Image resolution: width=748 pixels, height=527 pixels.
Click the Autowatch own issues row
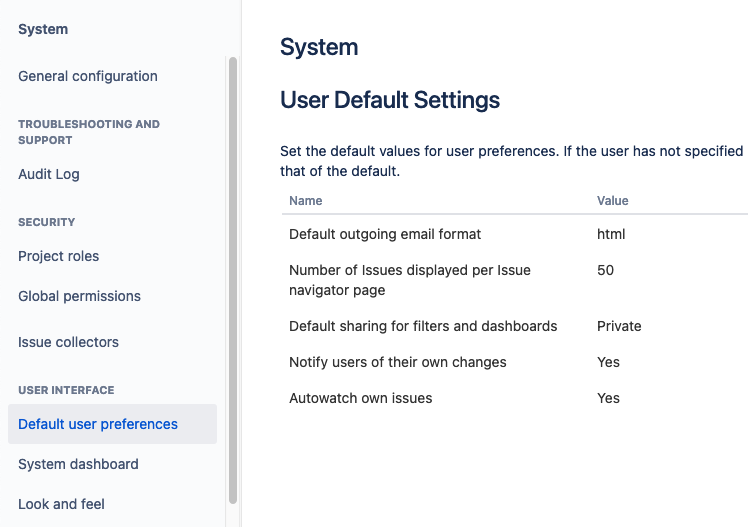[361, 398]
